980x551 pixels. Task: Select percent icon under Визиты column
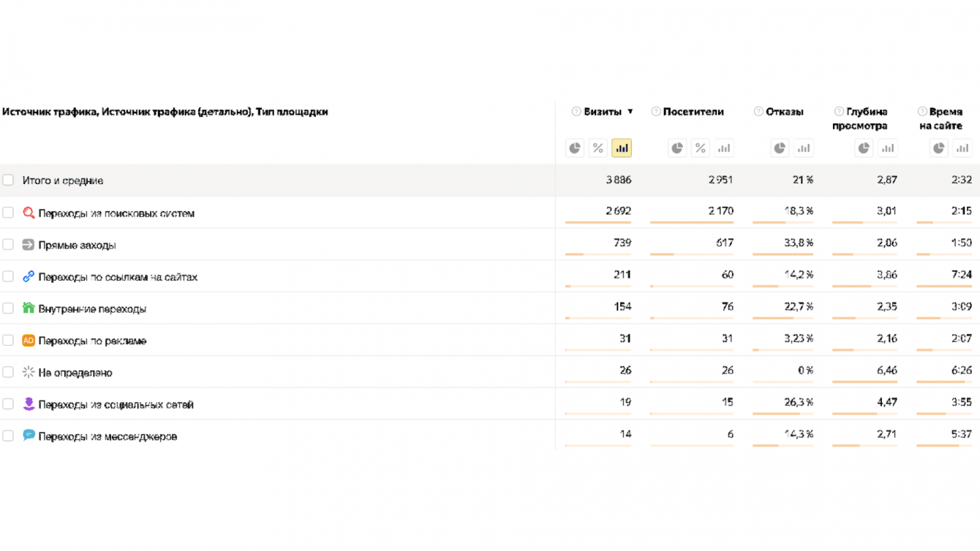pyautogui.click(x=598, y=148)
